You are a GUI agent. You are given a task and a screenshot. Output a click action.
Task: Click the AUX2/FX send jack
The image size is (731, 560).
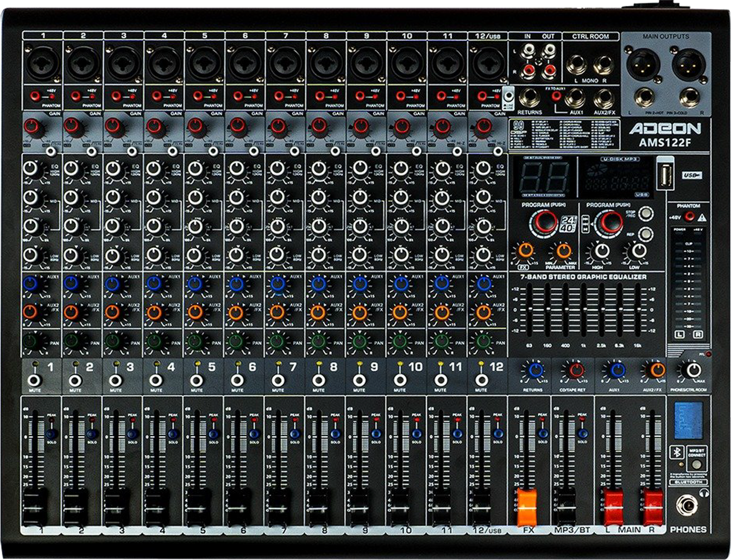(x=604, y=98)
